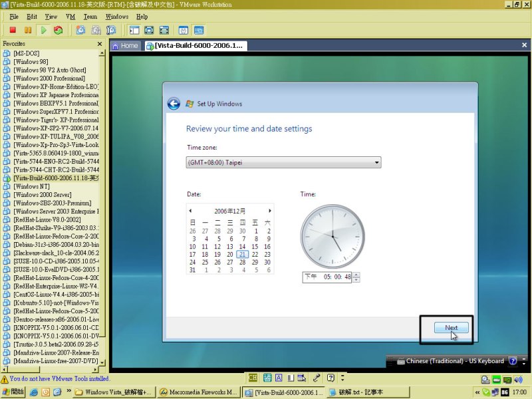The image size is (532, 399).
Task: Open the Snapshot Manager toolbar icon
Action: tap(111, 30)
